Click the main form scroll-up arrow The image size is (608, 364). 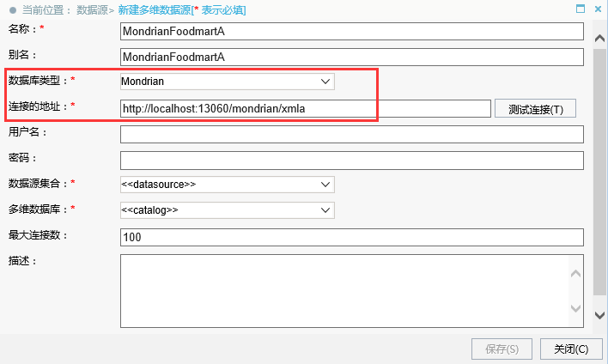(x=600, y=39)
